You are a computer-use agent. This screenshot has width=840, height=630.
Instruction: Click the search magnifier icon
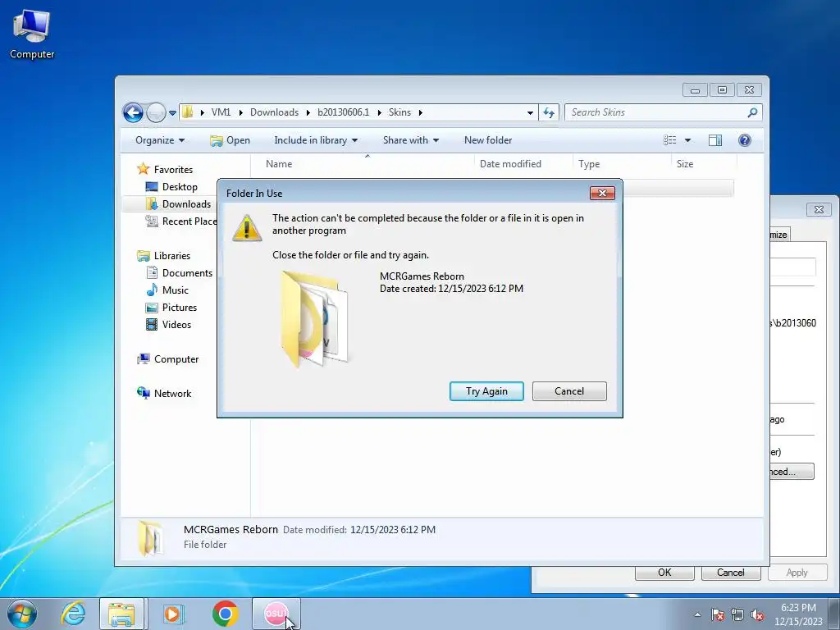tap(753, 112)
